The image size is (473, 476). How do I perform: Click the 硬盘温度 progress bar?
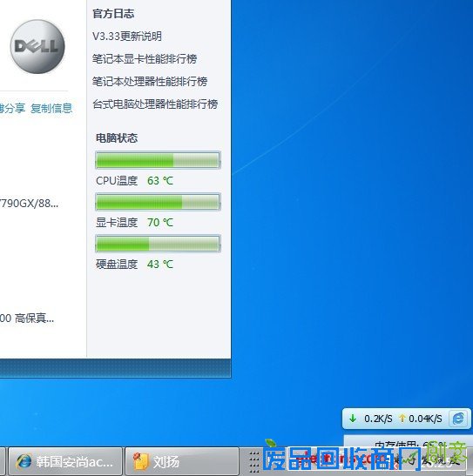coord(158,244)
